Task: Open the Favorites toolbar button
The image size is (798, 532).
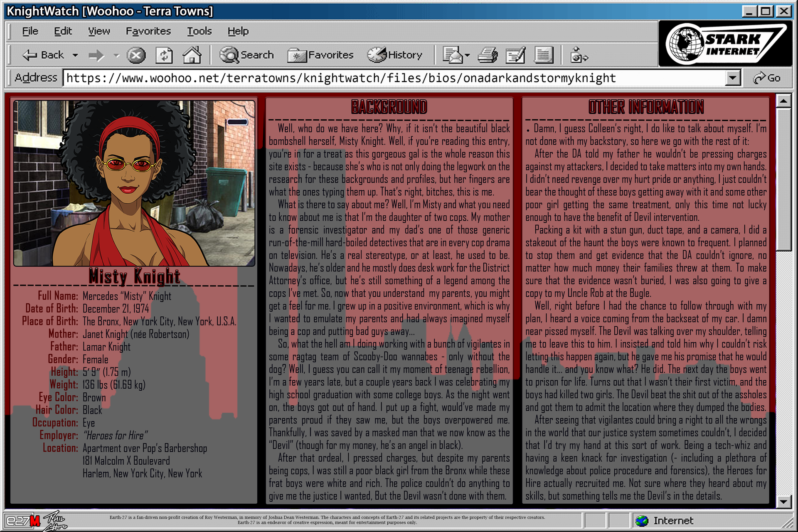Action: click(x=320, y=55)
